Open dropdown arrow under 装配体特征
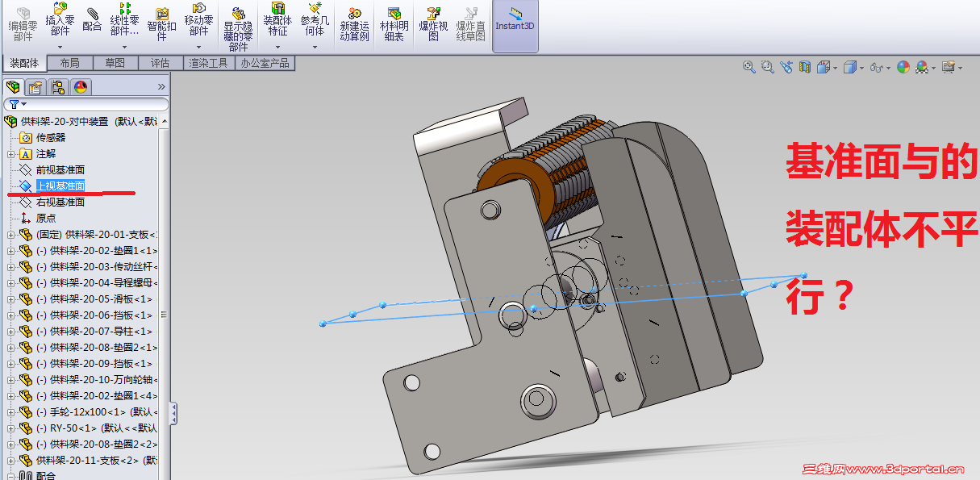Viewport: 980px width, 480px height. click(277, 48)
